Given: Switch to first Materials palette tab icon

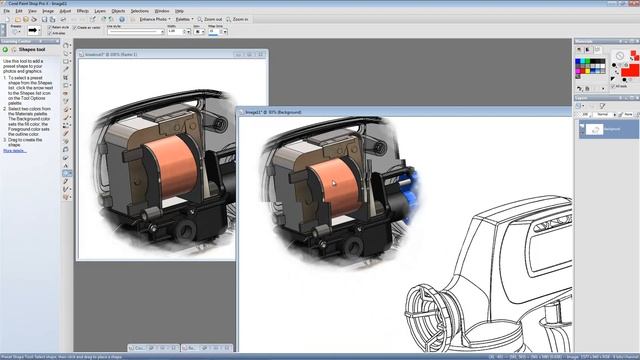Looking at the screenshot, I should click(x=579, y=50).
